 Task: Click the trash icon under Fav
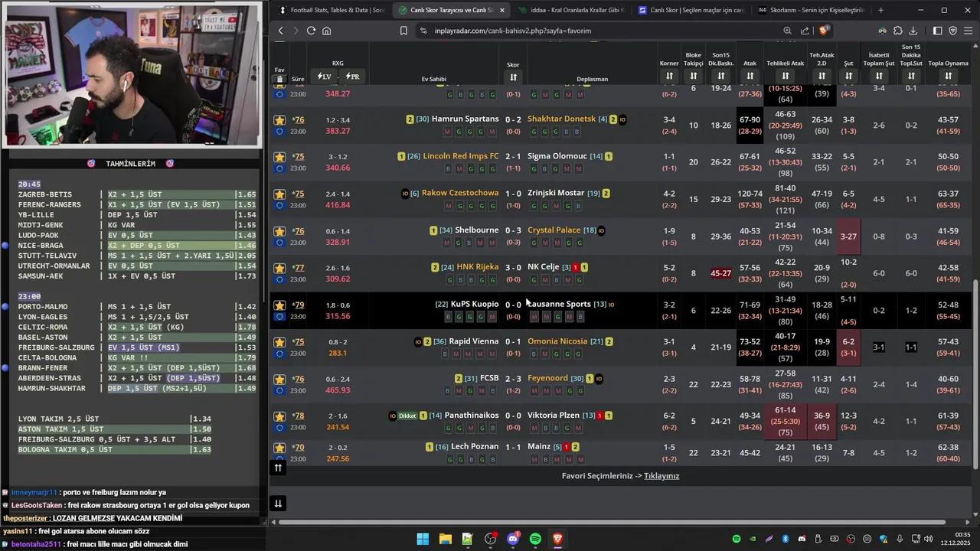279,79
